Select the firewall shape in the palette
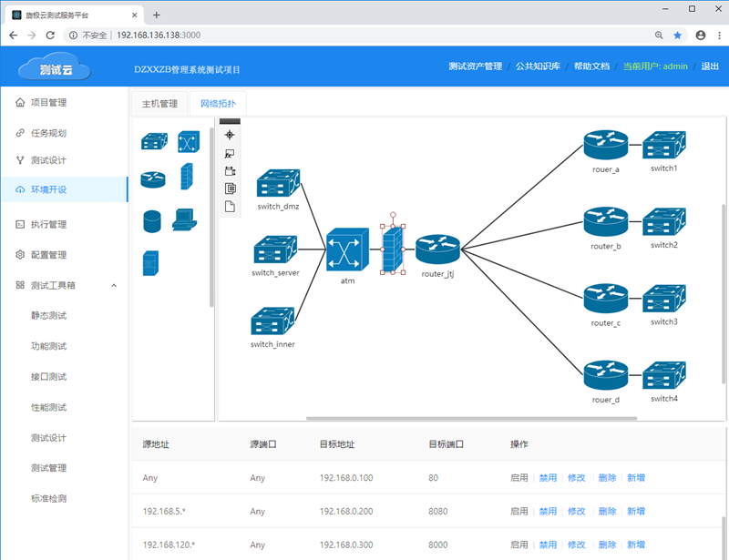Viewport: 729px width, 560px height. pos(186,176)
